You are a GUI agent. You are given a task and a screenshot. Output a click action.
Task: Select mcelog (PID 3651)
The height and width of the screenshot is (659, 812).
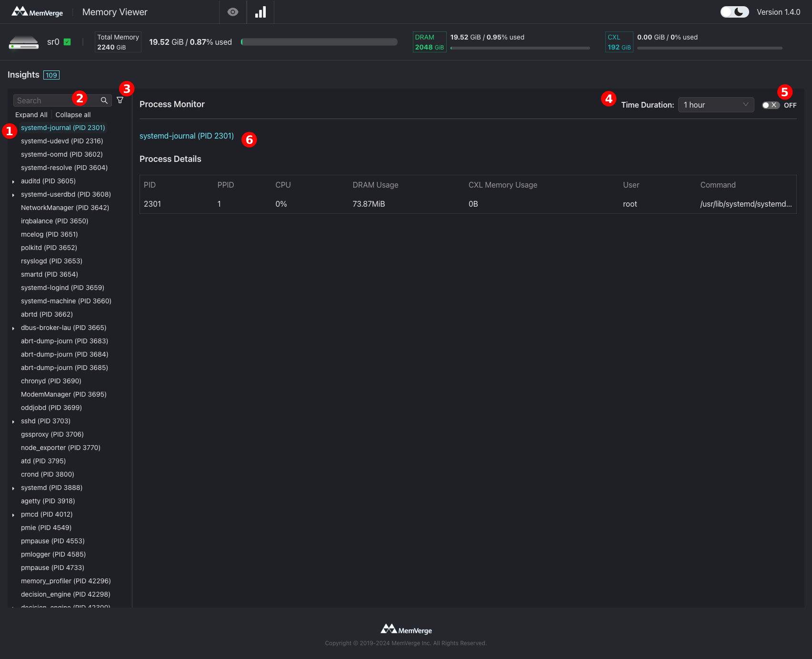[50, 234]
